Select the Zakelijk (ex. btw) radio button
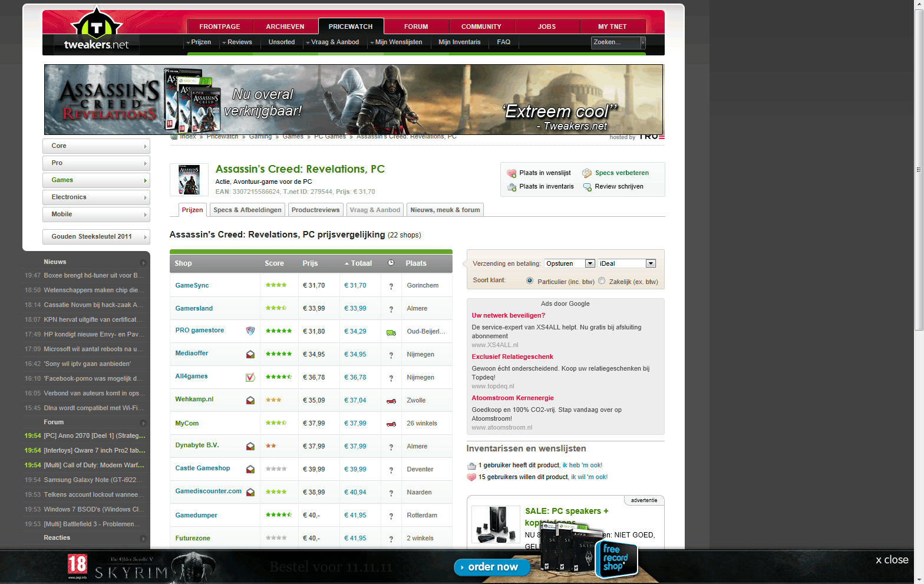 [602, 281]
